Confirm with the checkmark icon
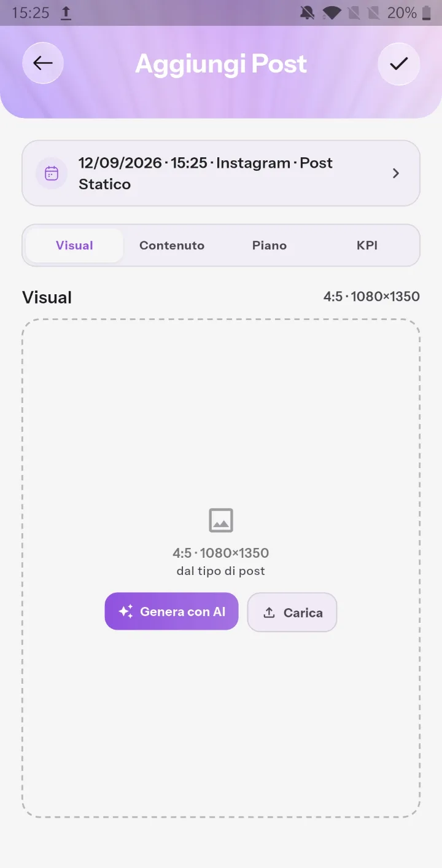This screenshot has height=868, width=442. point(399,63)
